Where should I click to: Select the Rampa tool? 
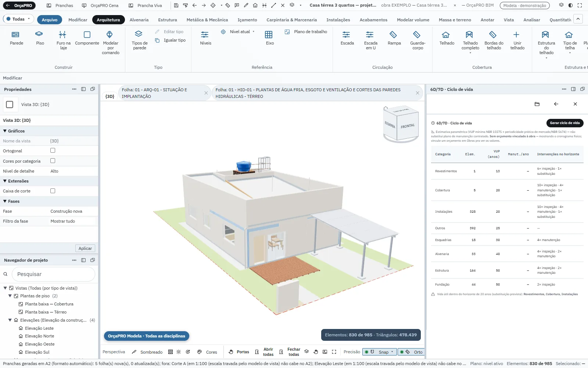[394, 38]
